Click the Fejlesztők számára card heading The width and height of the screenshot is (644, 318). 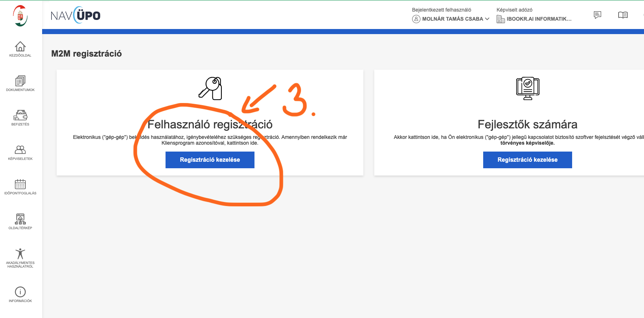click(527, 124)
